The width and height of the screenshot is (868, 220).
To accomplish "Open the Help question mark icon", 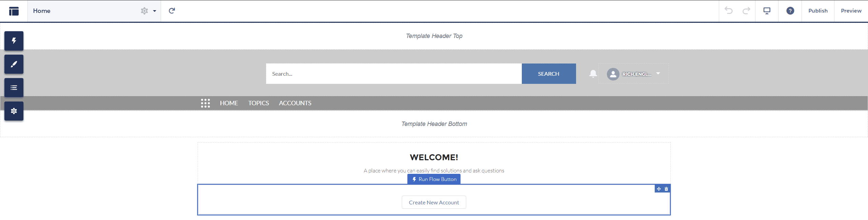I will click(x=790, y=11).
